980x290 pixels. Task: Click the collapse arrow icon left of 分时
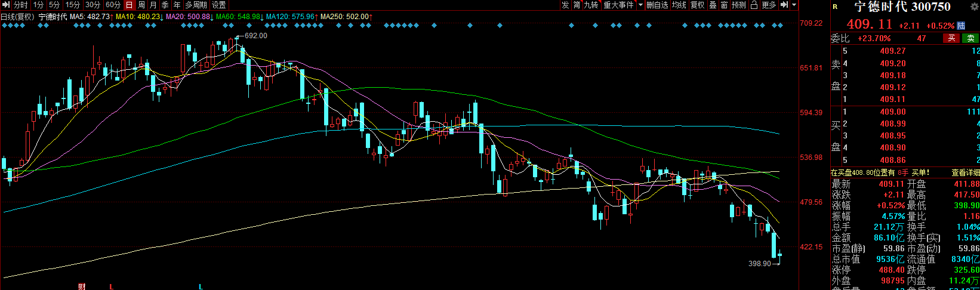pyautogui.click(x=6, y=5)
